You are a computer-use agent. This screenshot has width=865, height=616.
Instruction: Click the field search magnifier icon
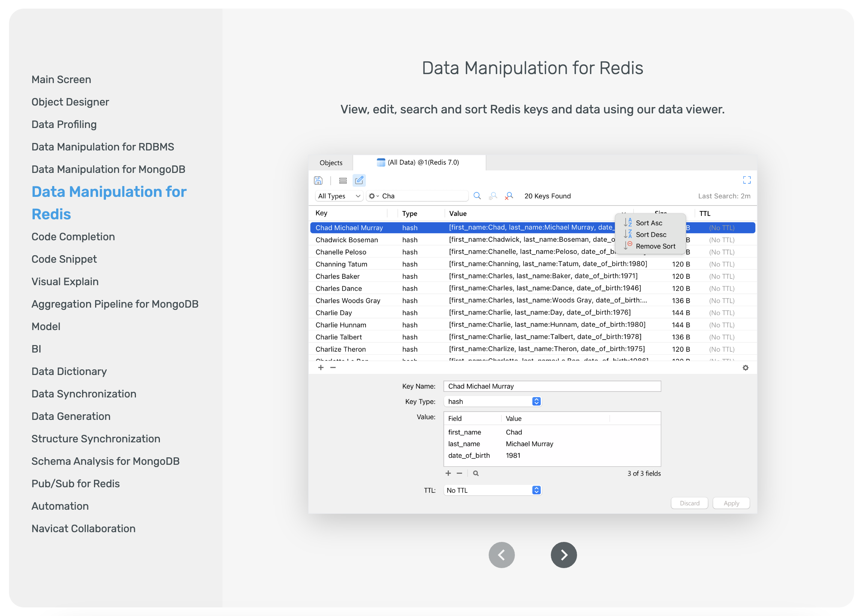click(x=476, y=473)
